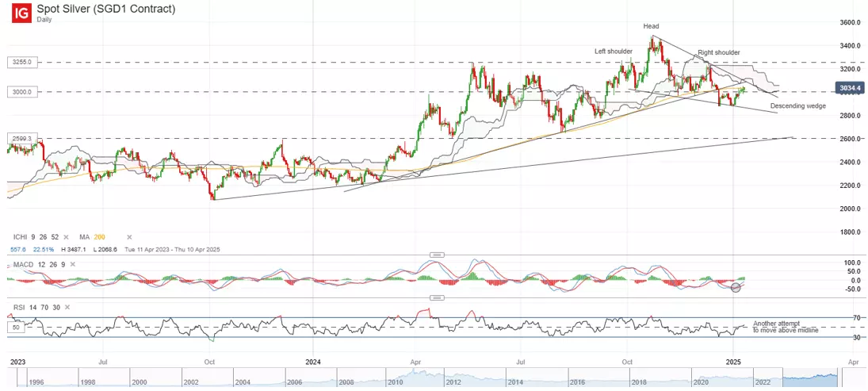Select the 2599.3 price level label

click(x=20, y=139)
